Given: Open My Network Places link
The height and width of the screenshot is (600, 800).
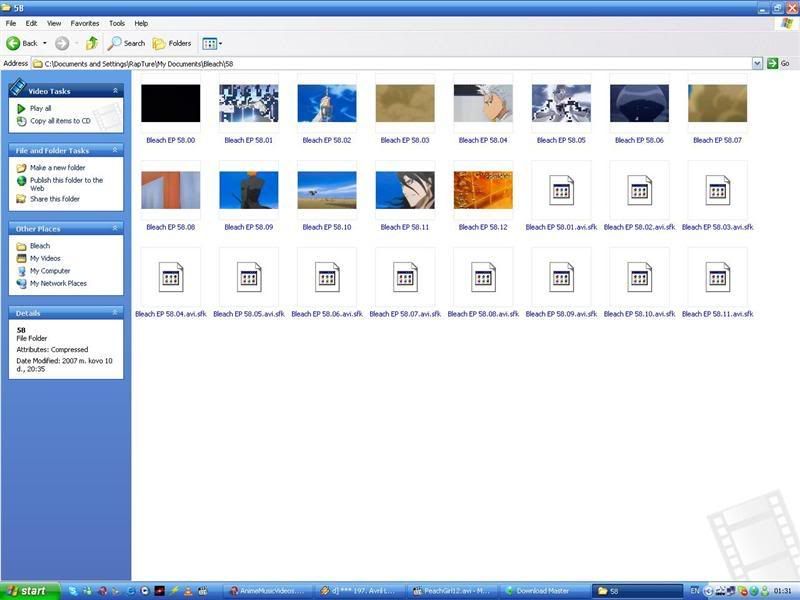Looking at the screenshot, I should [52, 283].
